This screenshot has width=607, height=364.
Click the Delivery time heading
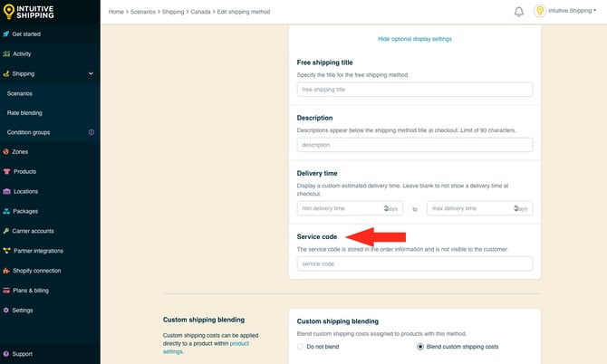click(317, 173)
